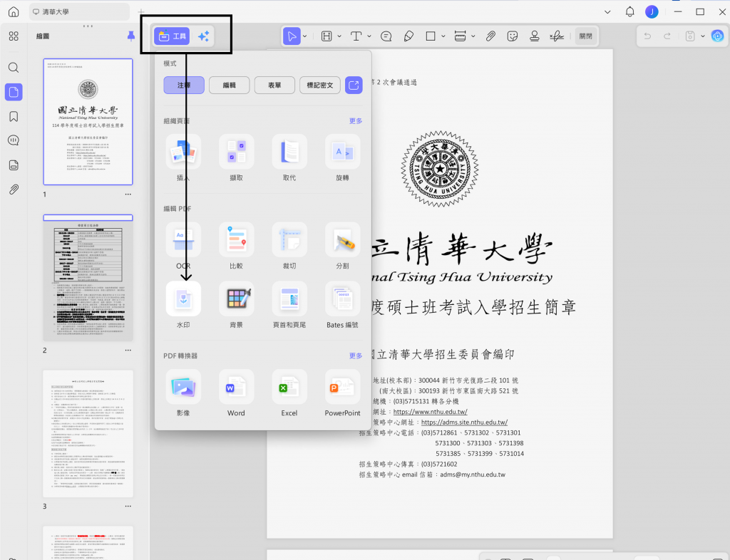Select the signature tool

557,36
